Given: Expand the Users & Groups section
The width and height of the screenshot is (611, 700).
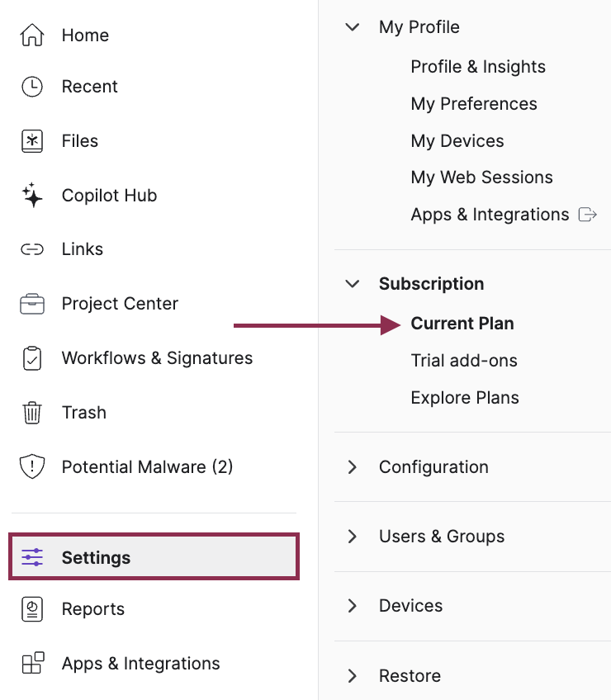Looking at the screenshot, I should (x=353, y=536).
